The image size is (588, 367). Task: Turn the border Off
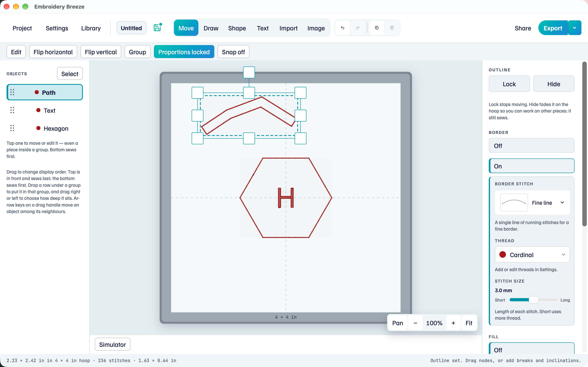[x=531, y=146]
